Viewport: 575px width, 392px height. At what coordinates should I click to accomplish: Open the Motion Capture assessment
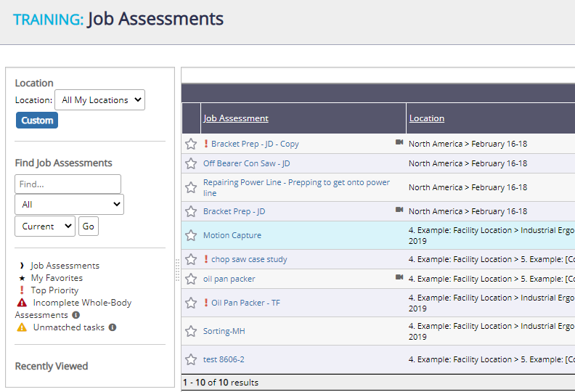click(x=232, y=235)
